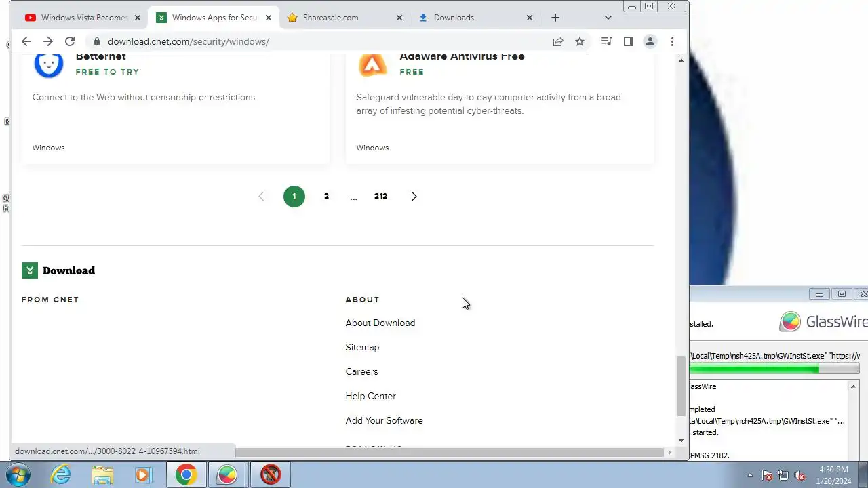Open the About Download link
This screenshot has width=868, height=488.
tap(380, 323)
